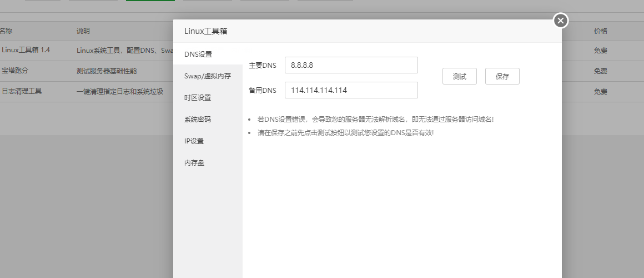644x278 pixels.
Task: Switch to the 时区设置 tab
Action: click(208, 98)
